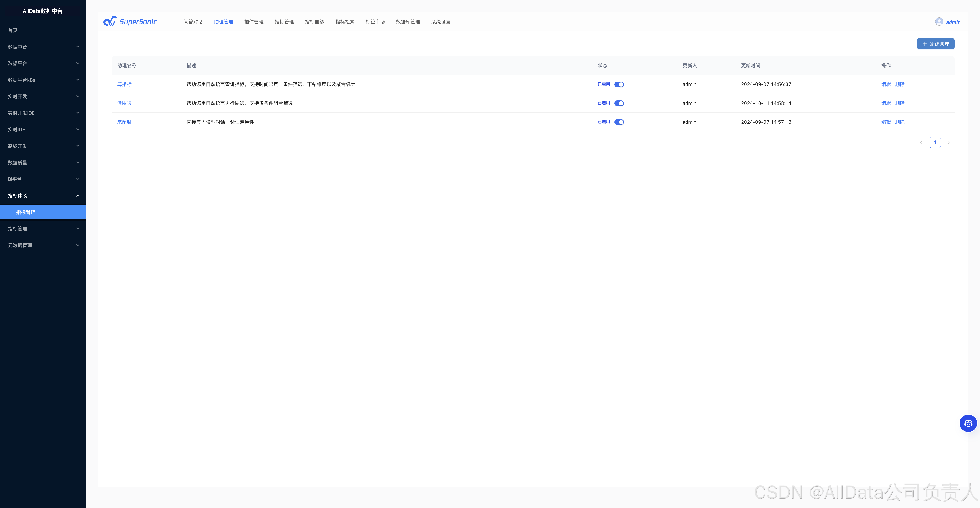Open the floating chat assistant bubble

coord(968,423)
